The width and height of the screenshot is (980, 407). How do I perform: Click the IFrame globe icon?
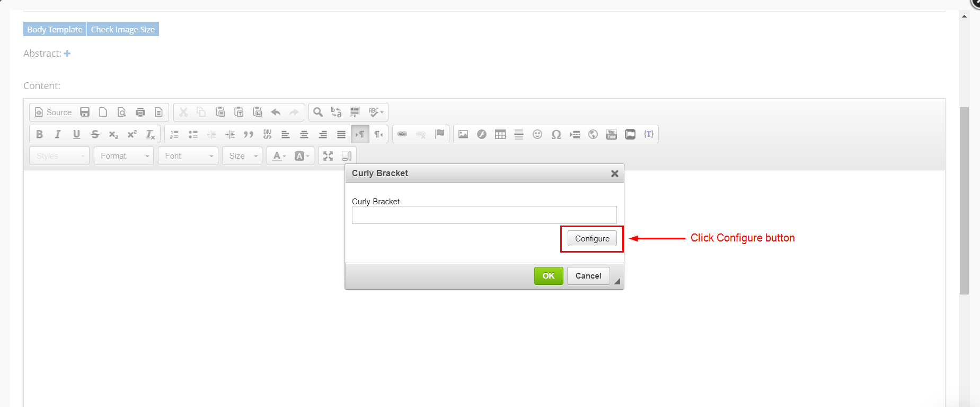(x=593, y=134)
